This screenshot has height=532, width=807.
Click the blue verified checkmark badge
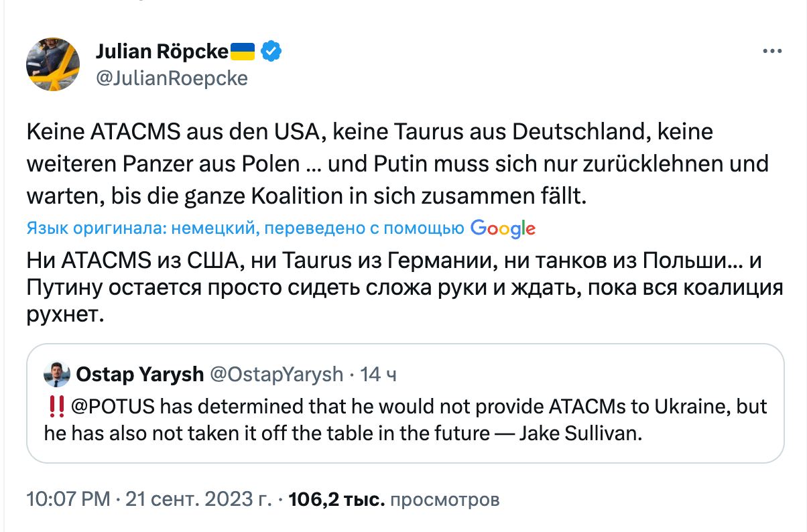pyautogui.click(x=271, y=51)
